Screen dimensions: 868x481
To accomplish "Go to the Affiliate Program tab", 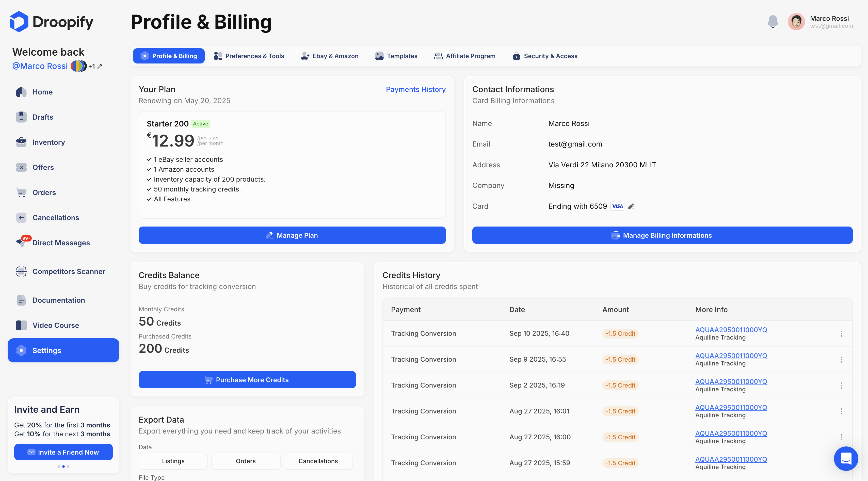I will click(x=465, y=56).
